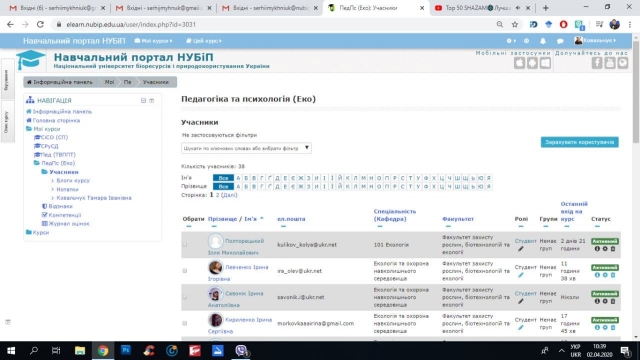Open messages chat bubble icon

pos(560,41)
